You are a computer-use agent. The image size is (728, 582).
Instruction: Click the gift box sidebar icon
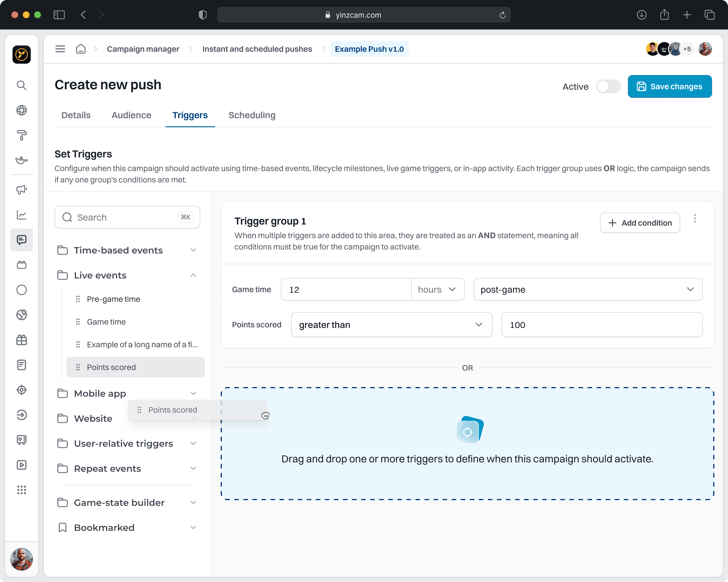click(22, 340)
